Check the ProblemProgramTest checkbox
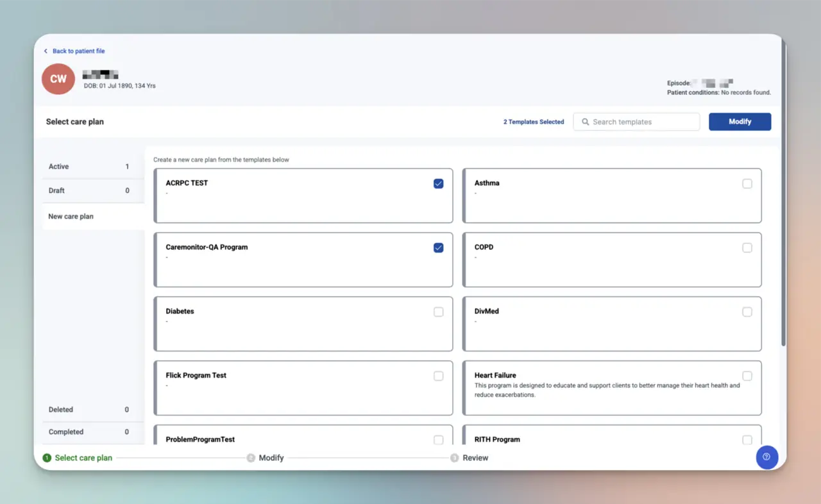Image resolution: width=821 pixels, height=504 pixels. coord(439,440)
